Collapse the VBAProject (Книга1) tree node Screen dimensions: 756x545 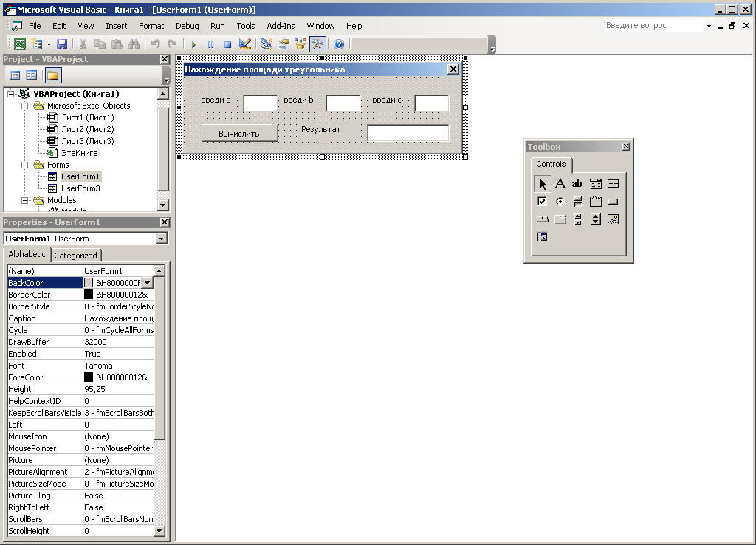(10, 94)
